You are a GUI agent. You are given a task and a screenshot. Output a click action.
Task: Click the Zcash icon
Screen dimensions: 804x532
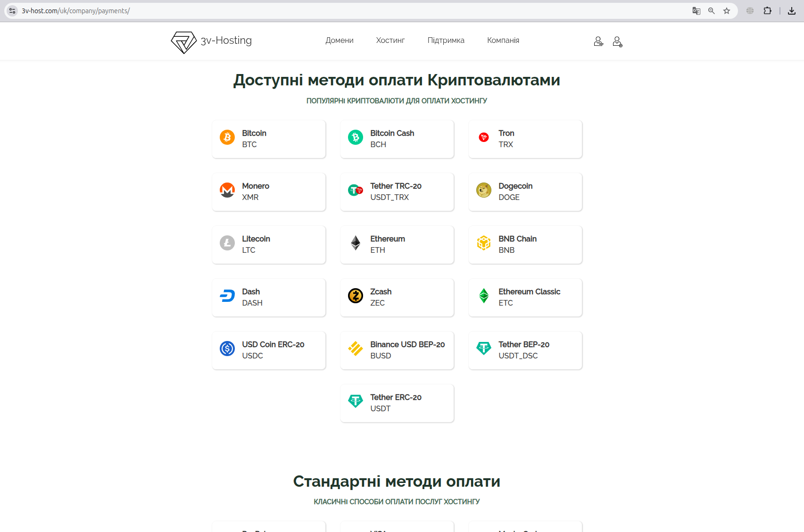(x=356, y=296)
